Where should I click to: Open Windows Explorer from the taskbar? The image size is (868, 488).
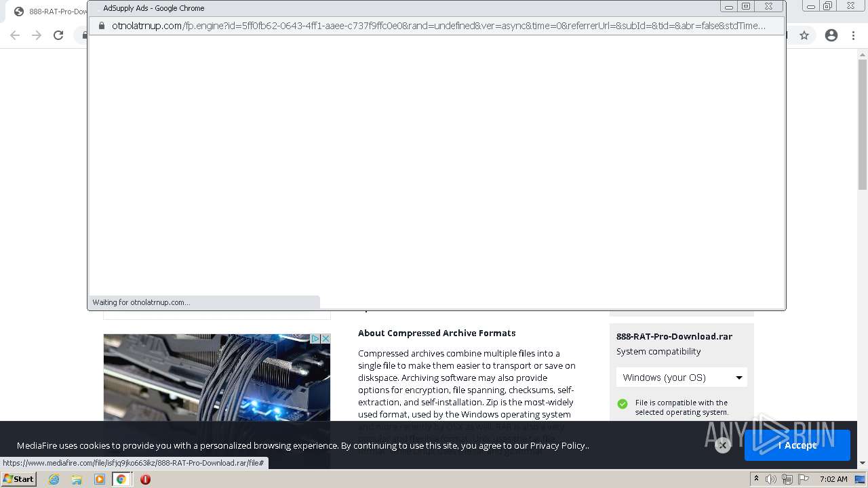click(x=77, y=479)
